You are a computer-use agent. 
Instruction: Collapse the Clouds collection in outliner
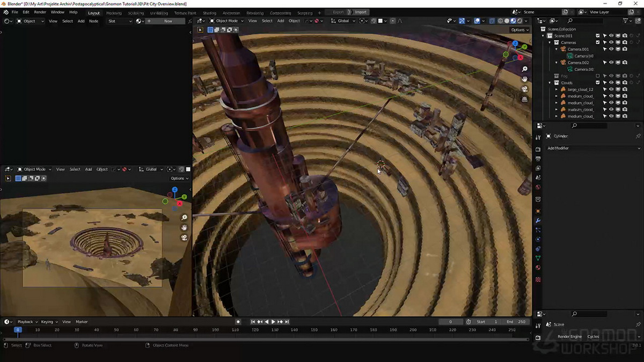tap(550, 83)
